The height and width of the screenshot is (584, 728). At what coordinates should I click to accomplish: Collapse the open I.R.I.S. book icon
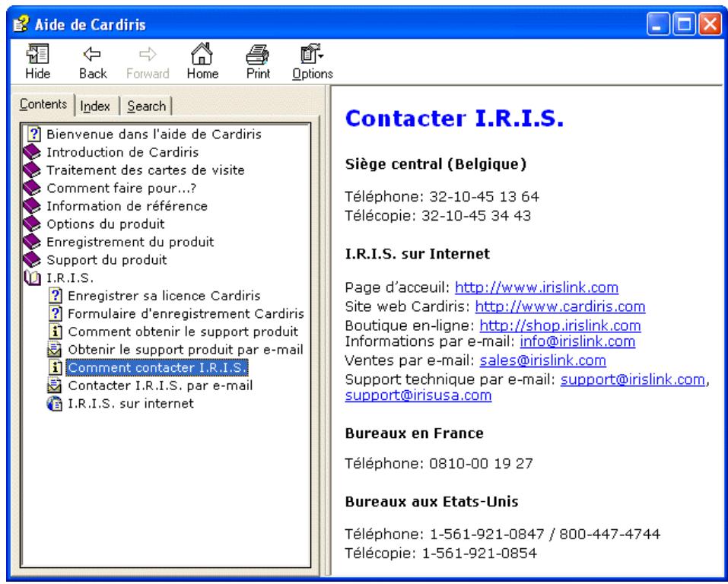click(32, 278)
